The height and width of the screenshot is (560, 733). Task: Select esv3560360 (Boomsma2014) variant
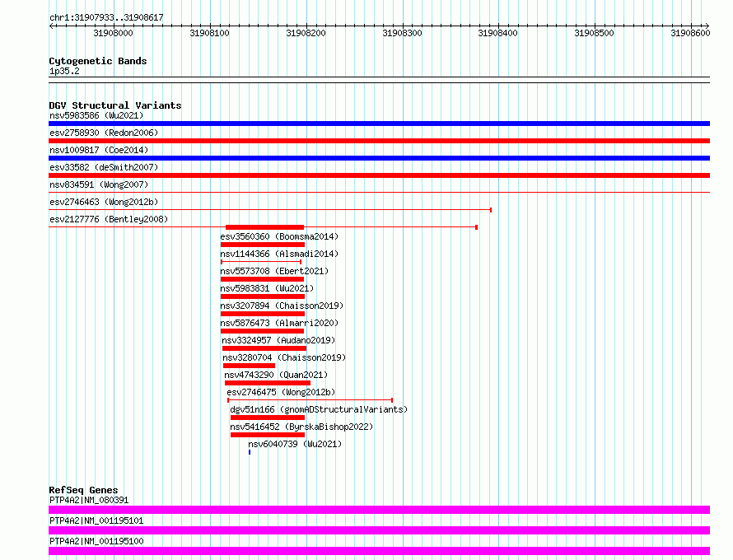(x=279, y=236)
